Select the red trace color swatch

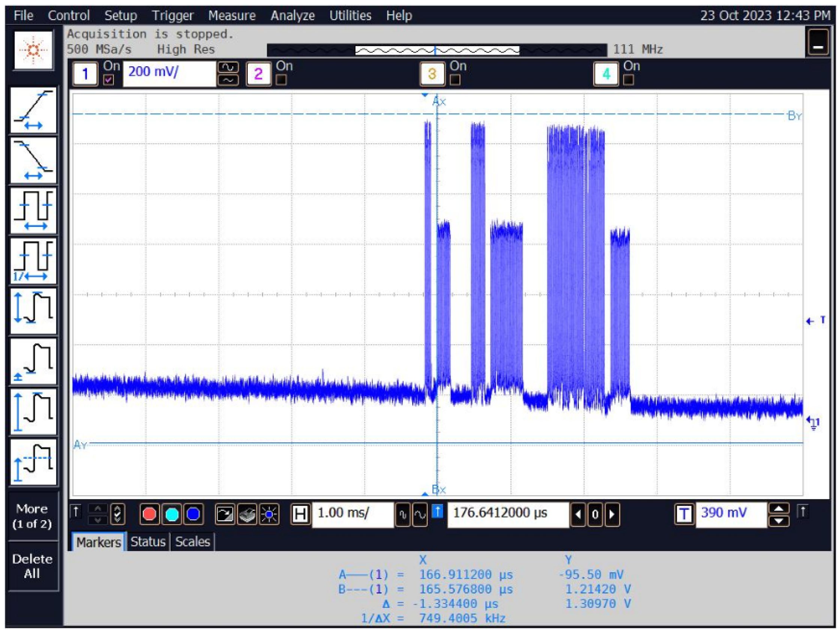pos(150,515)
